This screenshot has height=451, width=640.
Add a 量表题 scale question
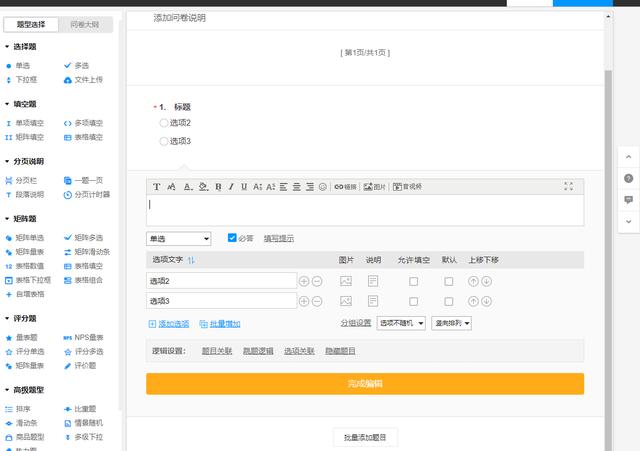click(22, 338)
